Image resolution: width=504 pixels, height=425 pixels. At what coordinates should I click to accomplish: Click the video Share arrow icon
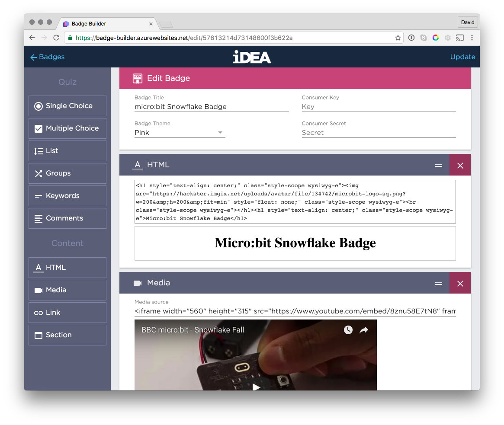[x=364, y=330]
